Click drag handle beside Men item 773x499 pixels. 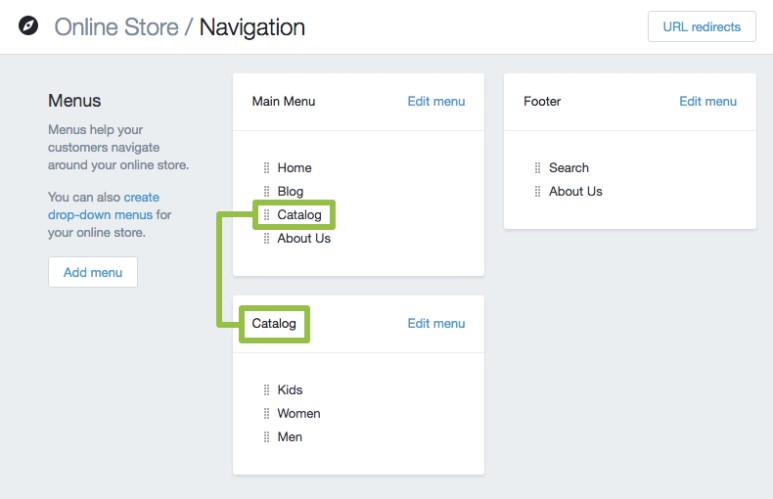(267, 437)
